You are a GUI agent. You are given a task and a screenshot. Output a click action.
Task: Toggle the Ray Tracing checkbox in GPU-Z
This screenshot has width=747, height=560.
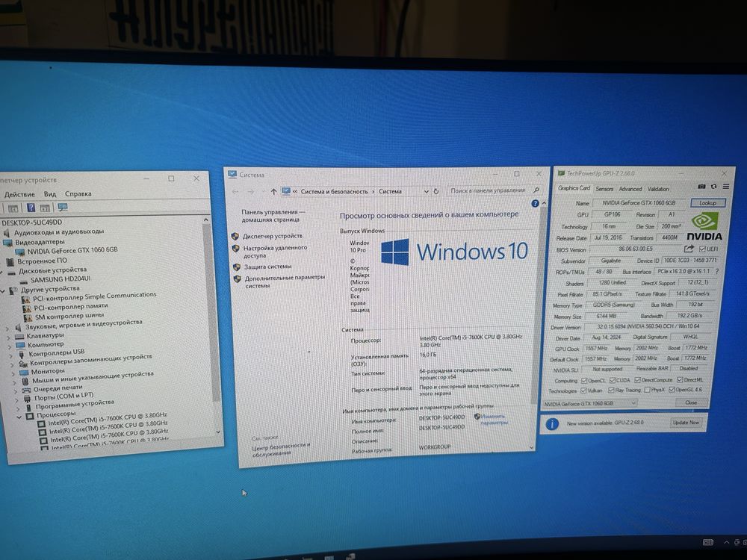pyautogui.click(x=611, y=390)
